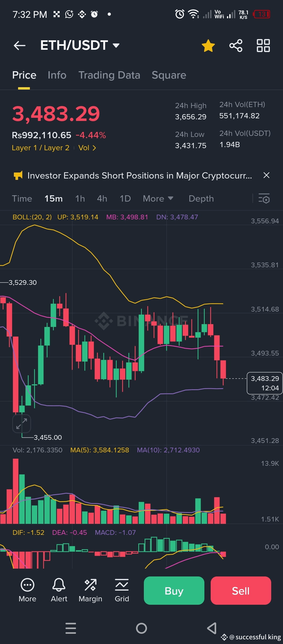Tap the red Sell button
Image resolution: width=283 pixels, height=644 pixels.
tap(241, 591)
